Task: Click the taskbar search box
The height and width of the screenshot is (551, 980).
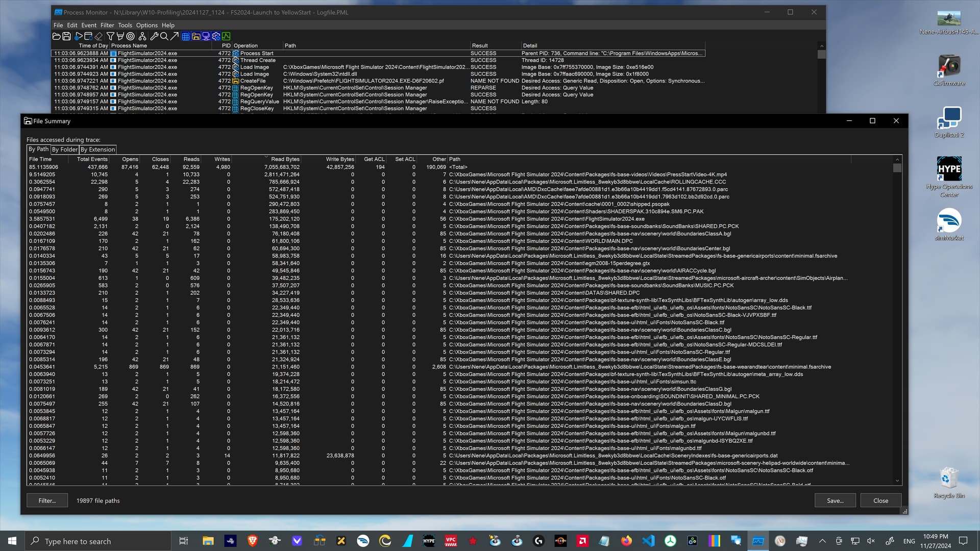Action: 98,541
